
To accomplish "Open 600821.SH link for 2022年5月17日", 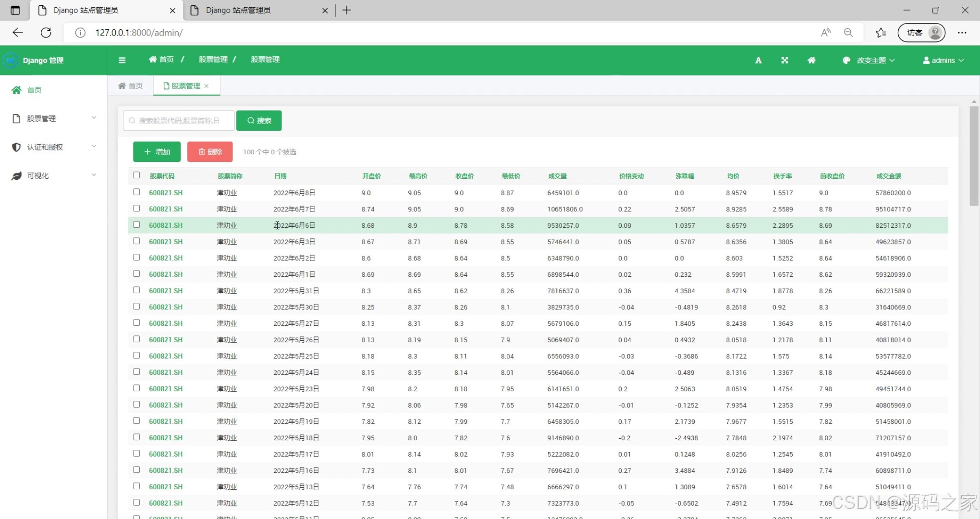I will pos(166,454).
